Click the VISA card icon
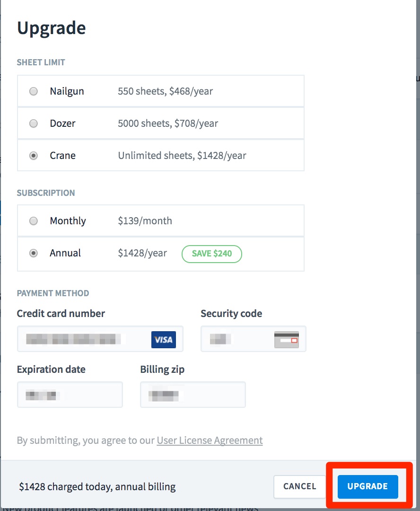The image size is (420, 511). click(x=164, y=340)
